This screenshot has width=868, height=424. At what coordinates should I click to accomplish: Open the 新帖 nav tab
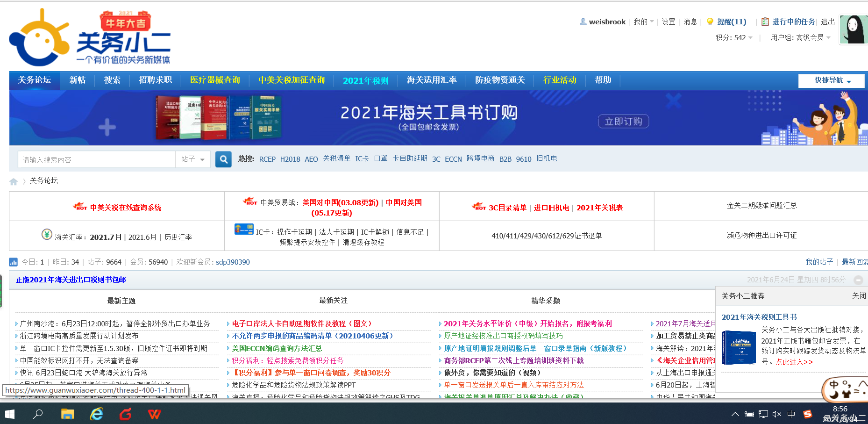[78, 80]
